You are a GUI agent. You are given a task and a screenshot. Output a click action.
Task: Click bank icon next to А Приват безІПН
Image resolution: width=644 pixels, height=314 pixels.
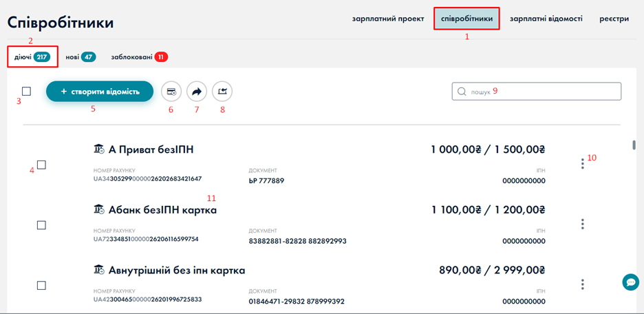99,149
